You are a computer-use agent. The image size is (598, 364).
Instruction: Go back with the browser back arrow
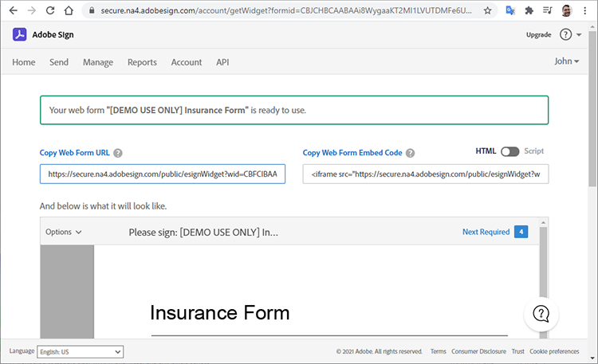(x=14, y=10)
